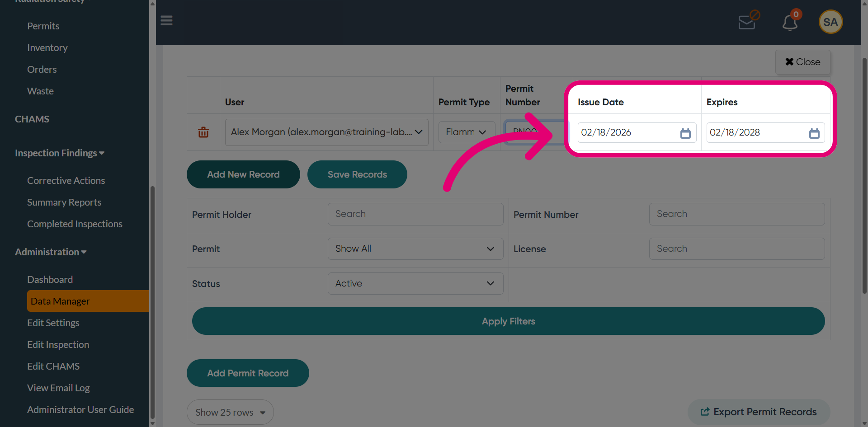Open the hamburger menu icon
868x427 pixels.
(166, 21)
